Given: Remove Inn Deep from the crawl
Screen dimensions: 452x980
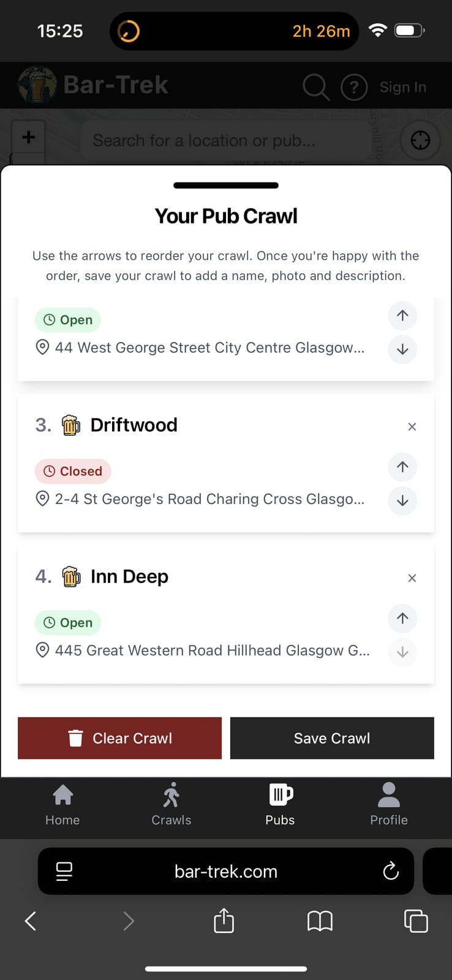Looking at the screenshot, I should click(x=412, y=578).
